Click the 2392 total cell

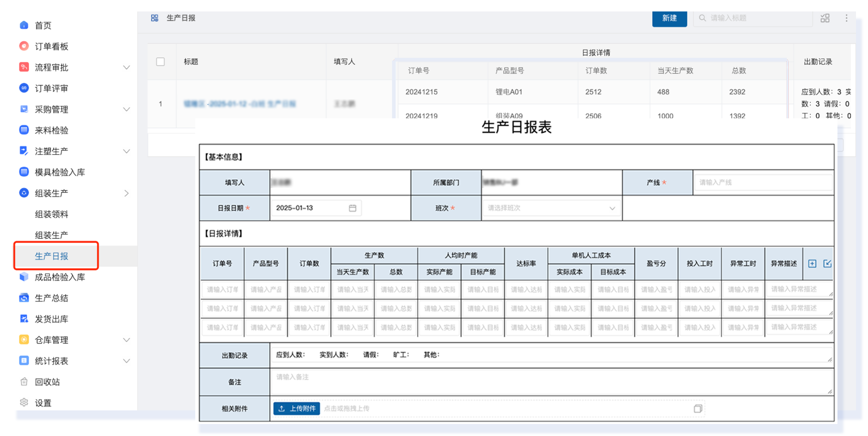[737, 92]
